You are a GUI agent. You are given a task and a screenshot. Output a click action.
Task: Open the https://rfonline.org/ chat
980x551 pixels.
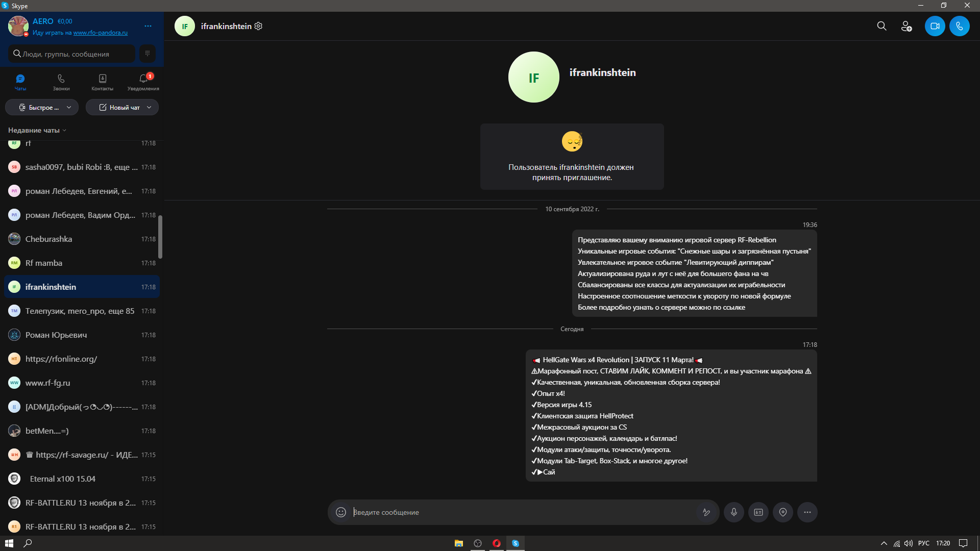[x=82, y=359]
